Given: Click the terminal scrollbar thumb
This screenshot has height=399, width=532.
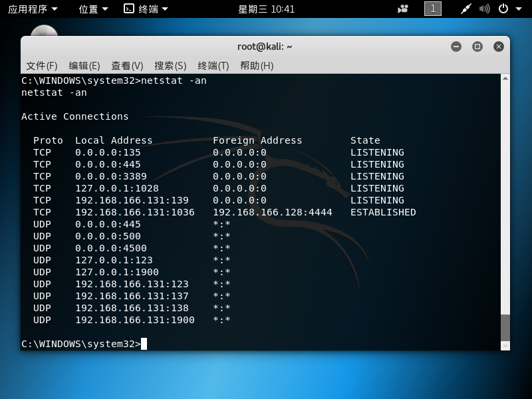Looking at the screenshot, I should point(505,327).
